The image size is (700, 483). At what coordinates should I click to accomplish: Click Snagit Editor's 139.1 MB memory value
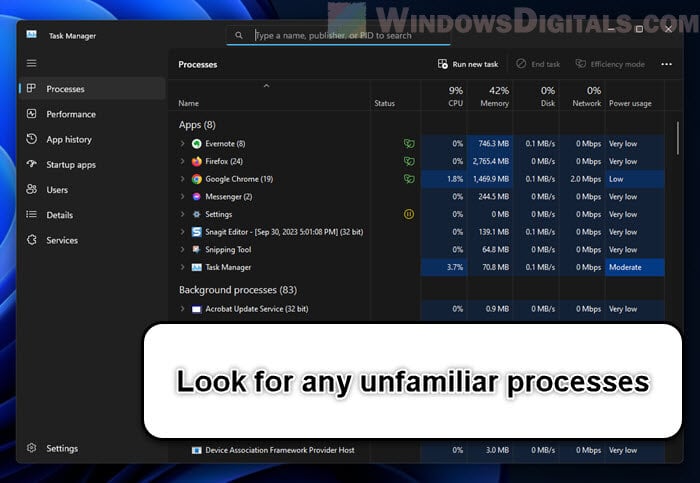[493, 232]
